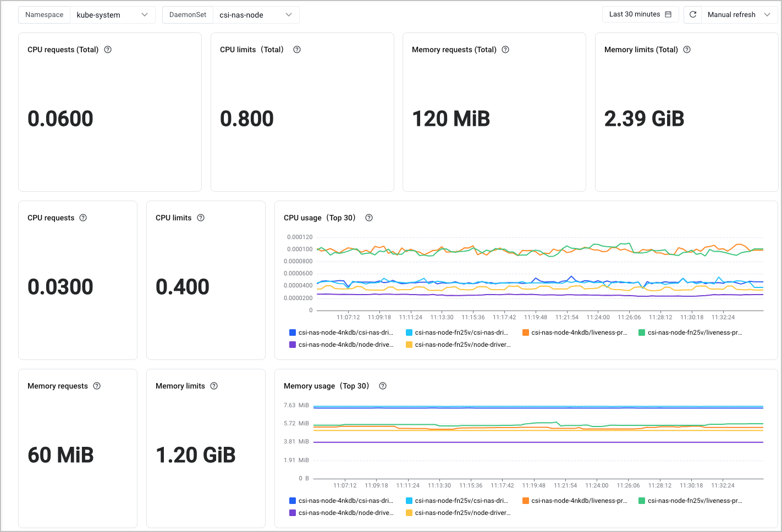782x532 pixels.
Task: Show help tooltip for CPU requests card
Action: click(x=83, y=218)
